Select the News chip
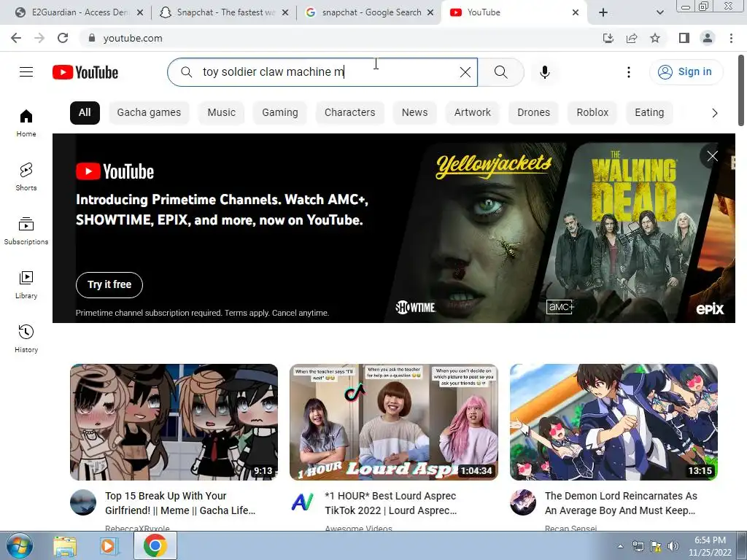 [414, 113]
